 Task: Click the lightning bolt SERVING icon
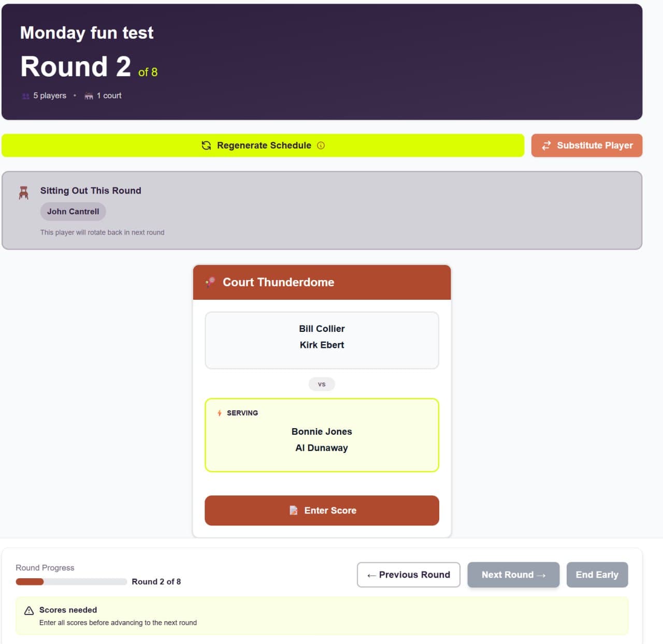pos(220,413)
